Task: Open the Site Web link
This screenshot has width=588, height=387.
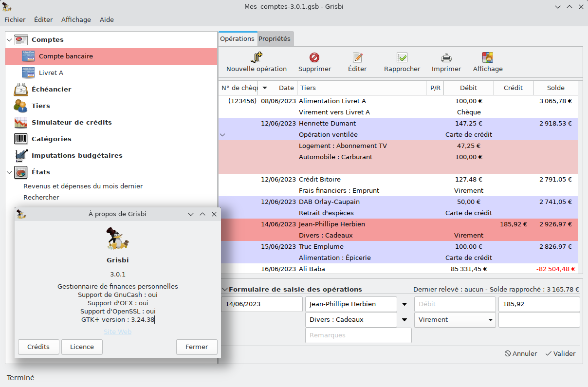Action: coord(118,332)
